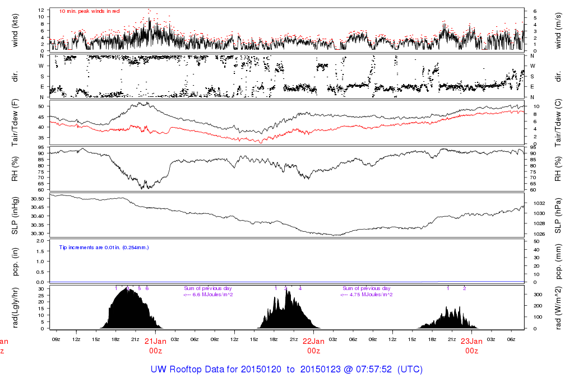Click the 'SLP (hPa)' axis label

(559, 216)
